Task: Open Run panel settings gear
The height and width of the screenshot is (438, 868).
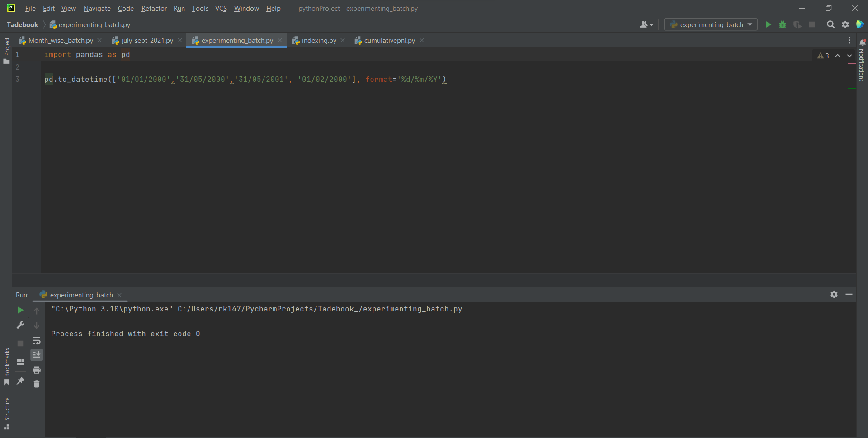Action: (834, 294)
